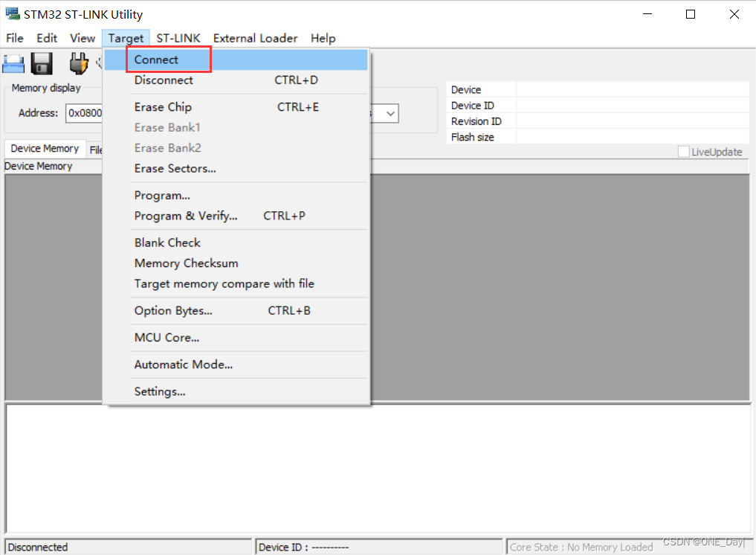Choose Disconnect in the Target menu

(x=236, y=80)
